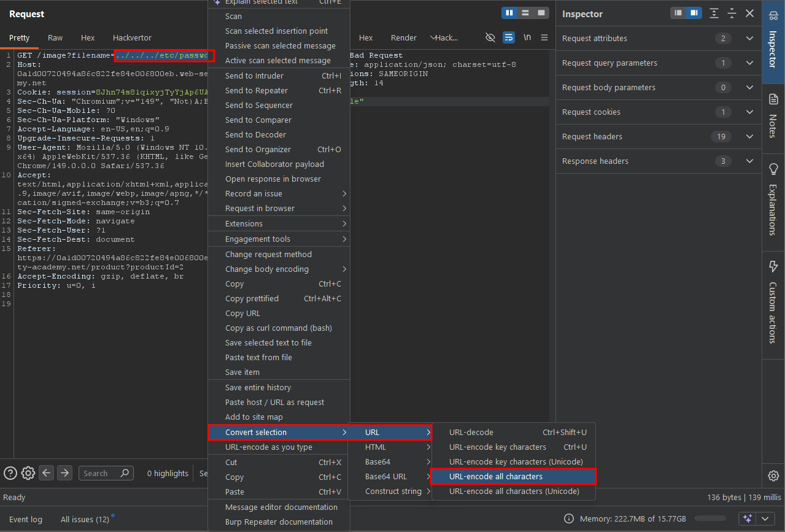Click the side panel settings gear
785x532 pixels.
(773, 476)
